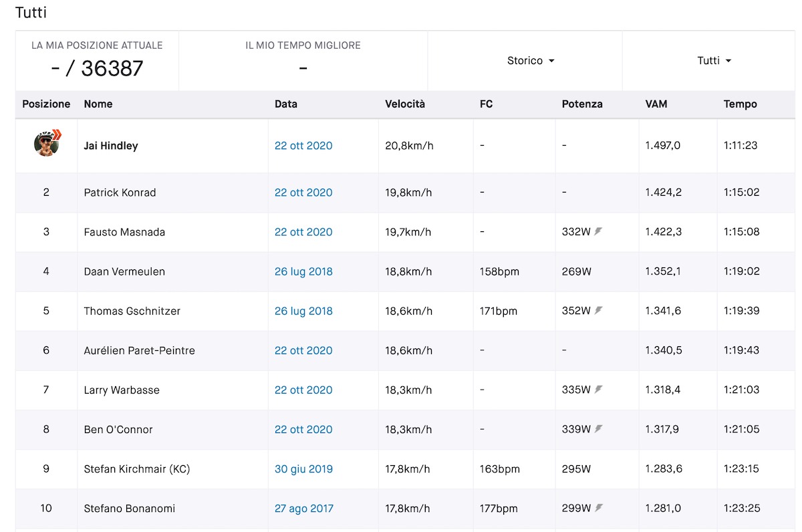The width and height of the screenshot is (802, 532).
Task: Open Stefano Bonanomi's 27 ago 2017 activity
Action: coord(304,508)
